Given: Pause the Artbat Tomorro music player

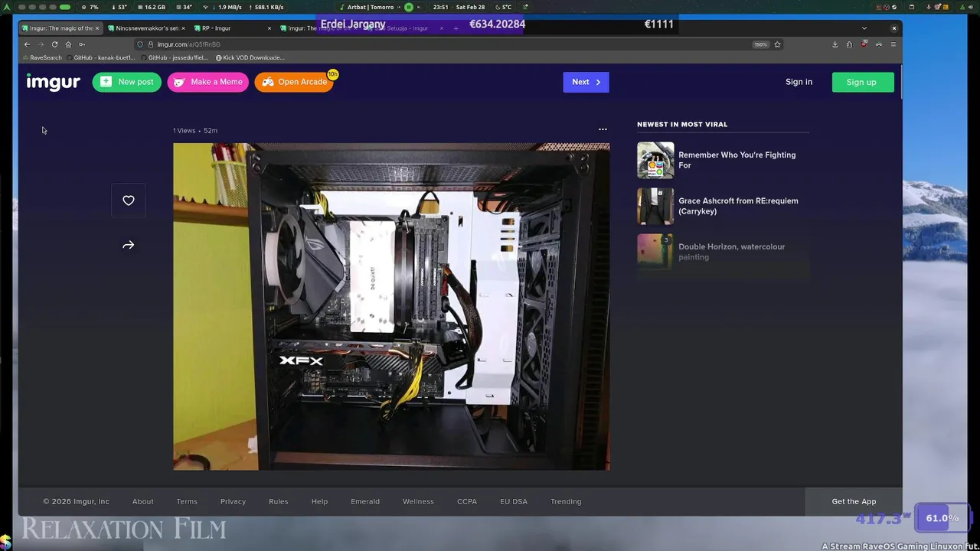Looking at the screenshot, I should [408, 7].
